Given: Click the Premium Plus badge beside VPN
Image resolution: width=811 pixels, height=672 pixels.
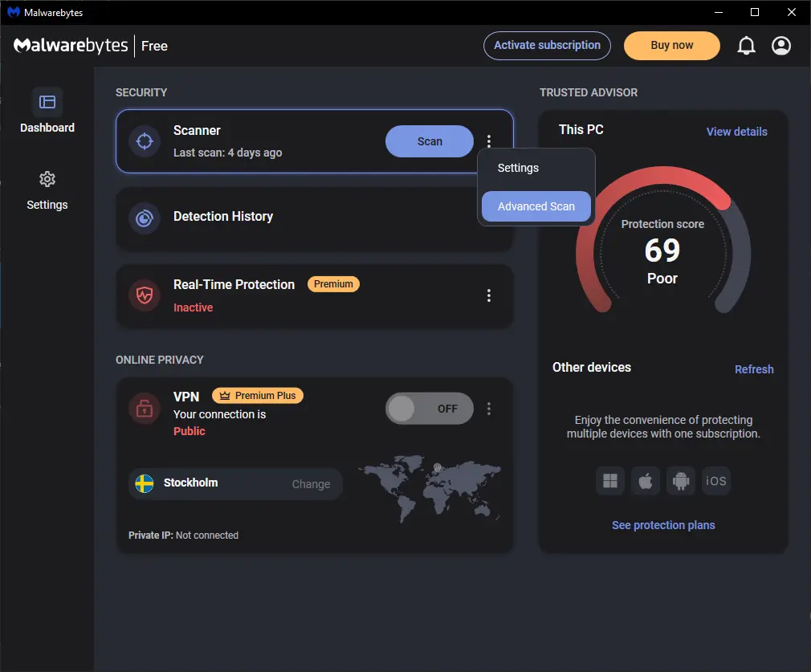Looking at the screenshot, I should point(258,396).
